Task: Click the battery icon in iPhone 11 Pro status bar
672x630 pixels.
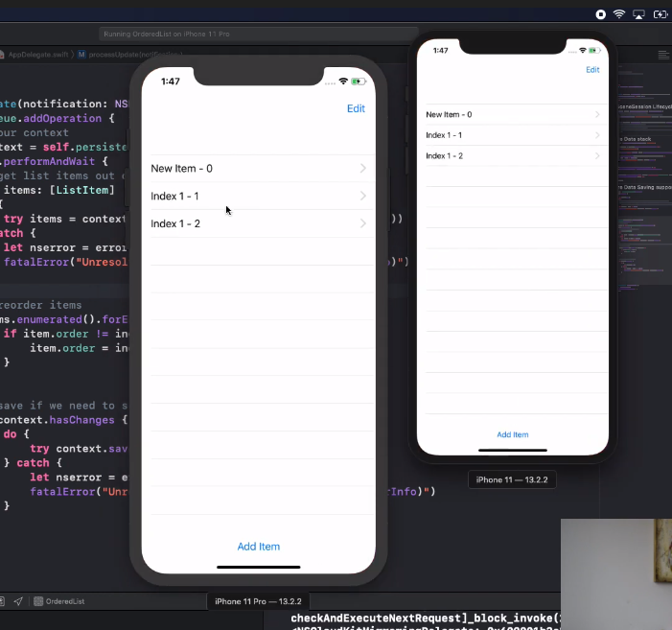Action: (359, 82)
